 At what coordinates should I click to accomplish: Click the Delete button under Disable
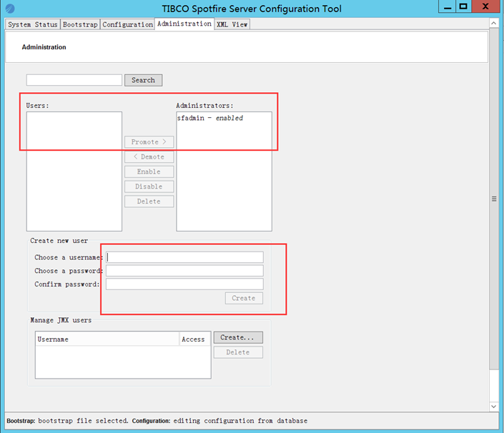tap(149, 201)
